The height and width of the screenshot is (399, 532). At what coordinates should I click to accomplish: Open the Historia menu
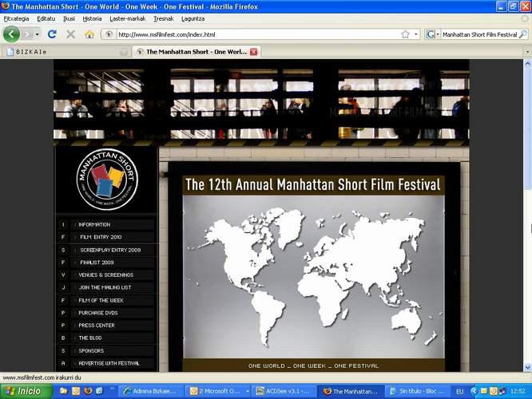(92, 18)
